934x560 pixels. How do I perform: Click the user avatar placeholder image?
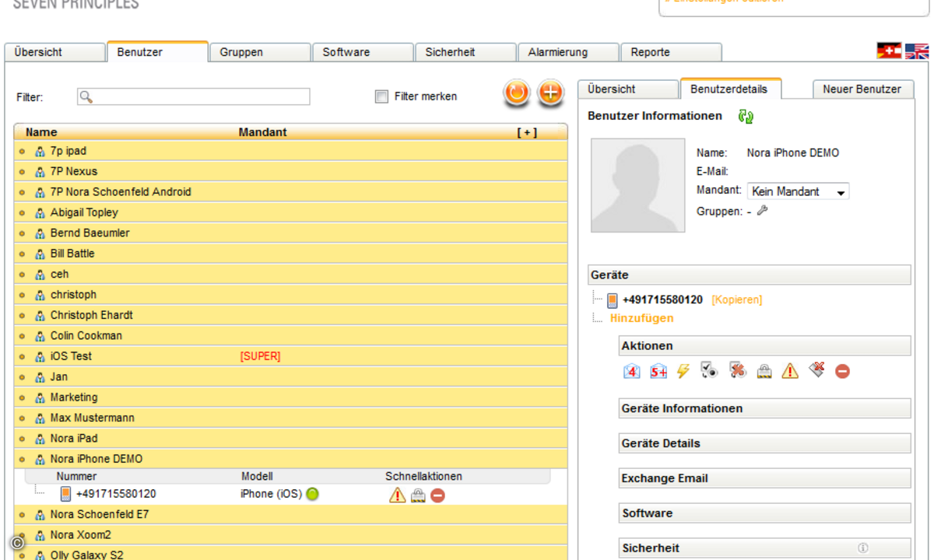point(638,185)
